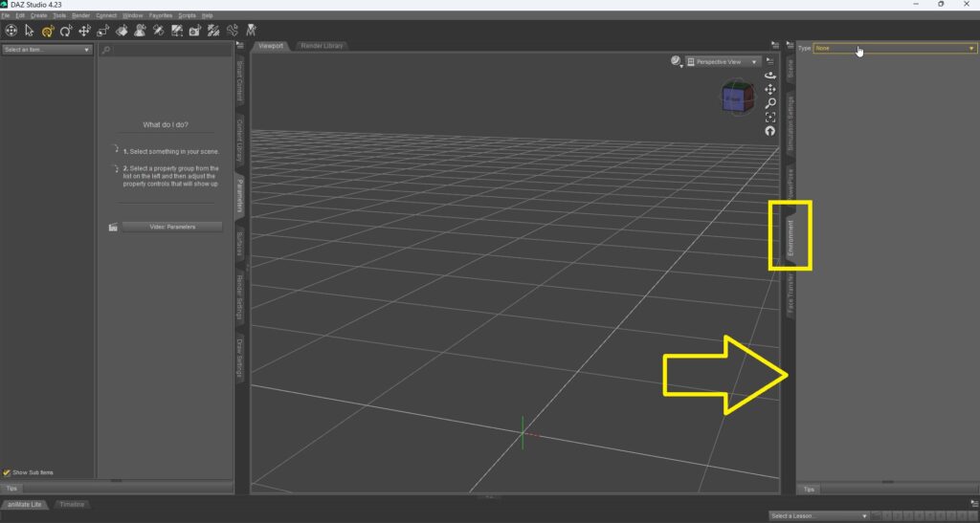Click the viewport Pan control icon
Image resolution: width=980 pixels, height=523 pixels.
pos(770,89)
